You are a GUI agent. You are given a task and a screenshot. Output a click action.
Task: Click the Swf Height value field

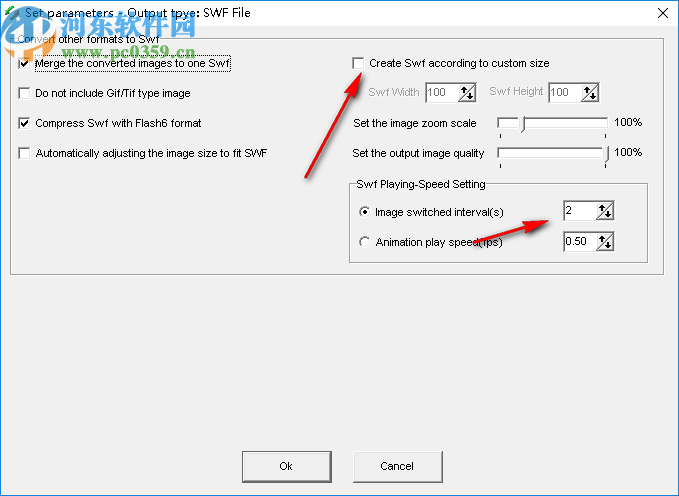(565, 92)
